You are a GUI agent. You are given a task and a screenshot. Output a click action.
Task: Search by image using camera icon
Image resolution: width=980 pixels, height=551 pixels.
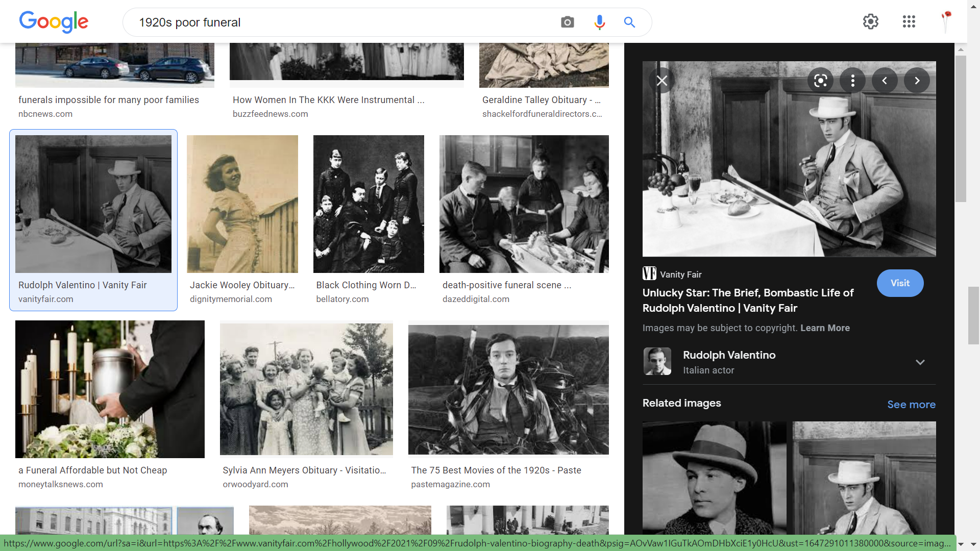coord(567,22)
